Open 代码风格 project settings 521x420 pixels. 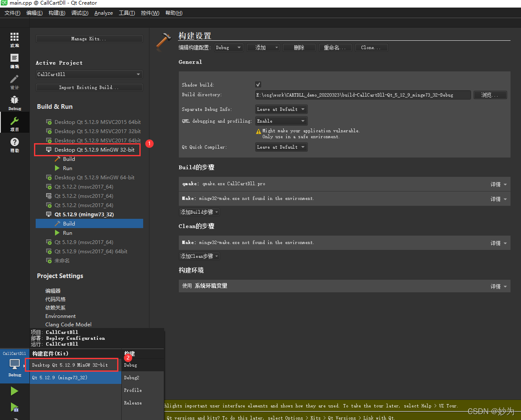click(55, 299)
